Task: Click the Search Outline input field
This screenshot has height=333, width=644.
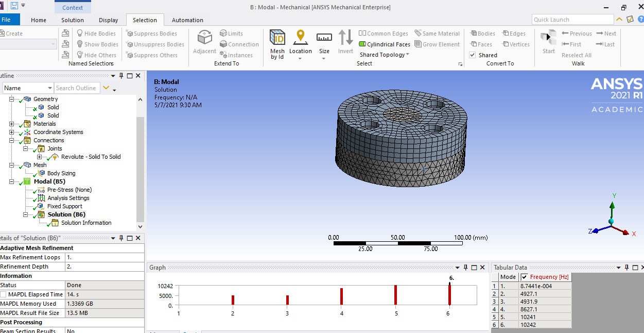Action: click(x=77, y=88)
